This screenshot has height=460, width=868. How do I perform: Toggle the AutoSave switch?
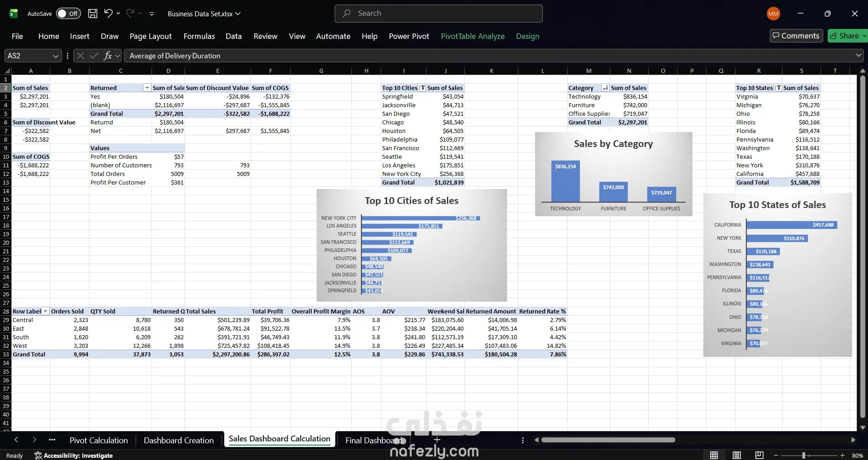68,14
